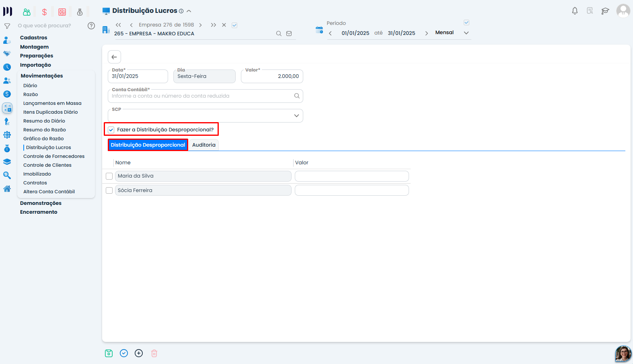Viewport: 633px width, 364px height.
Task: Click the search magnifier in Conta Contábil
Action: pos(297,96)
